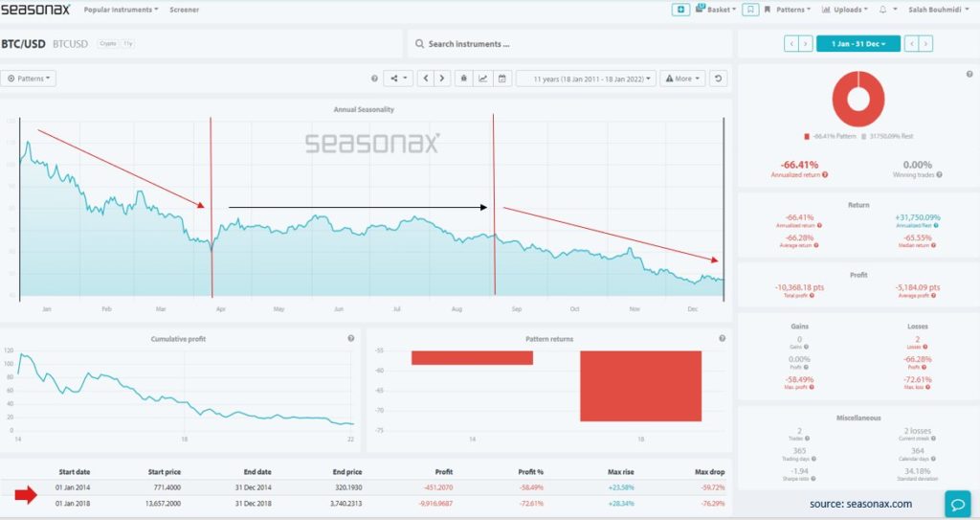Open the share dropdown
Screen dimensions: 980x520
(x=398, y=79)
